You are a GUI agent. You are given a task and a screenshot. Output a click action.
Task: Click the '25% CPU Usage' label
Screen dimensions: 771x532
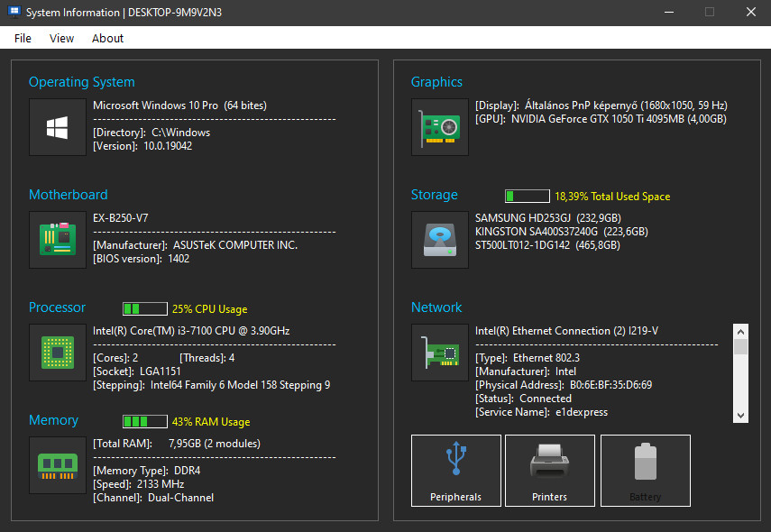[x=210, y=308]
